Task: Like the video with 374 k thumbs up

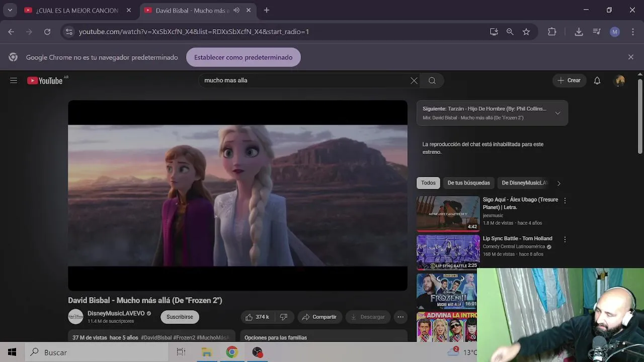Action: 257,317
